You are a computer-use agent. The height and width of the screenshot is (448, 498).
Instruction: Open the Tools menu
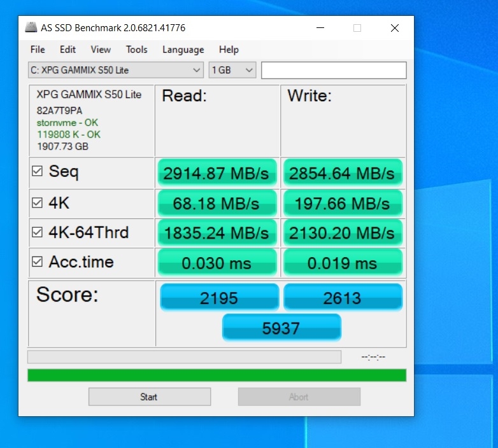(136, 50)
